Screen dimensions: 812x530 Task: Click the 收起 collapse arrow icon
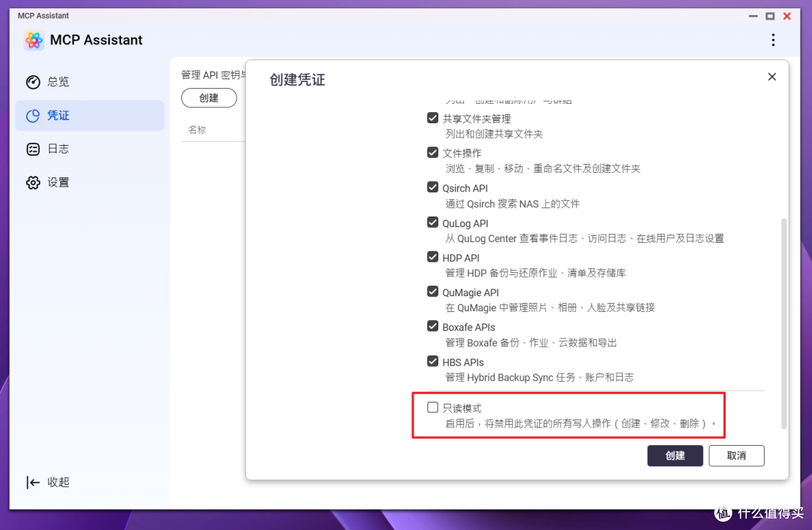tap(33, 483)
